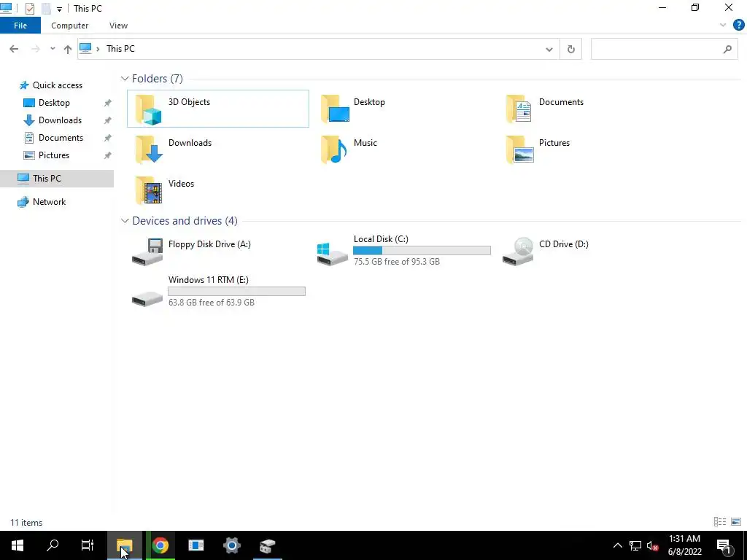Switch to Details view layout icon
The width and height of the screenshot is (747, 560).
[x=720, y=522]
